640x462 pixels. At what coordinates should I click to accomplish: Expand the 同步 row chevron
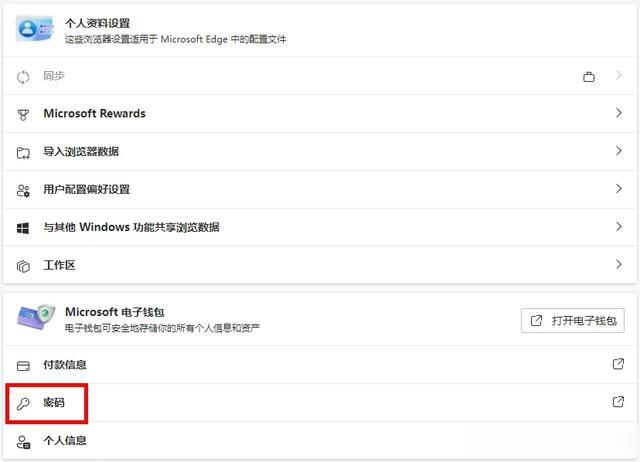point(619,76)
